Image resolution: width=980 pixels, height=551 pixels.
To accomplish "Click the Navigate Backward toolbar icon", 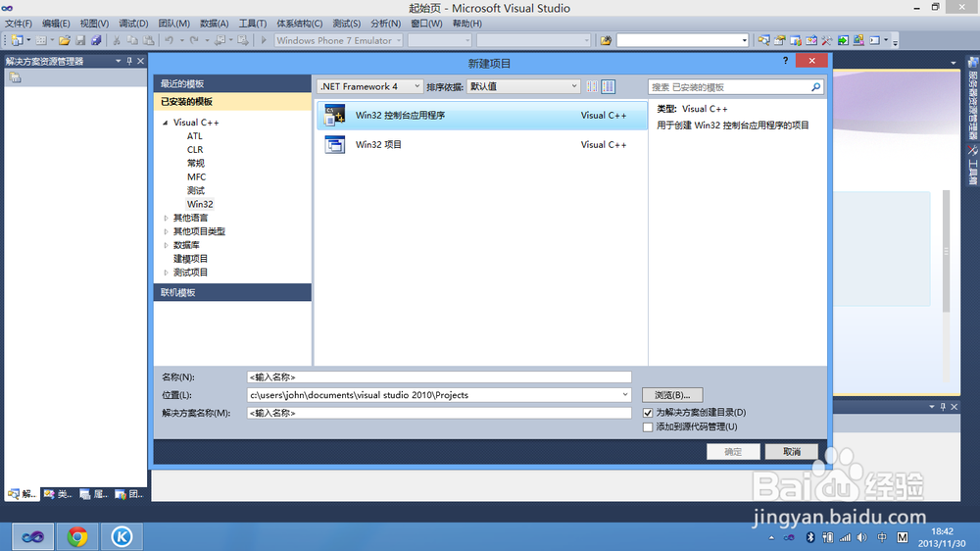I will pyautogui.click(x=220, y=40).
